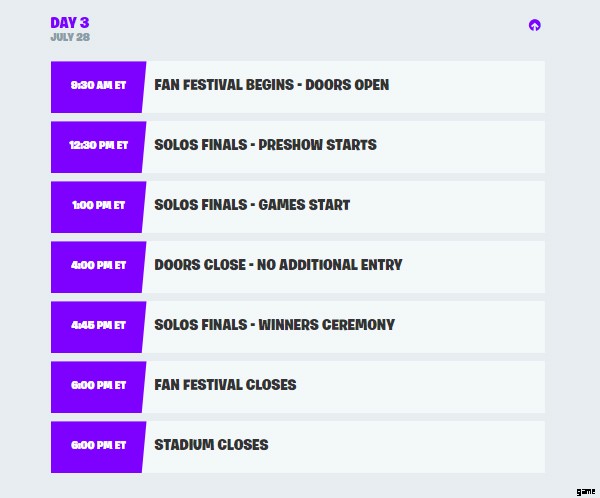Viewport: 600px width, 498px height.
Task: Select Solos Finals - Preshow Starts title
Action: click(265, 145)
